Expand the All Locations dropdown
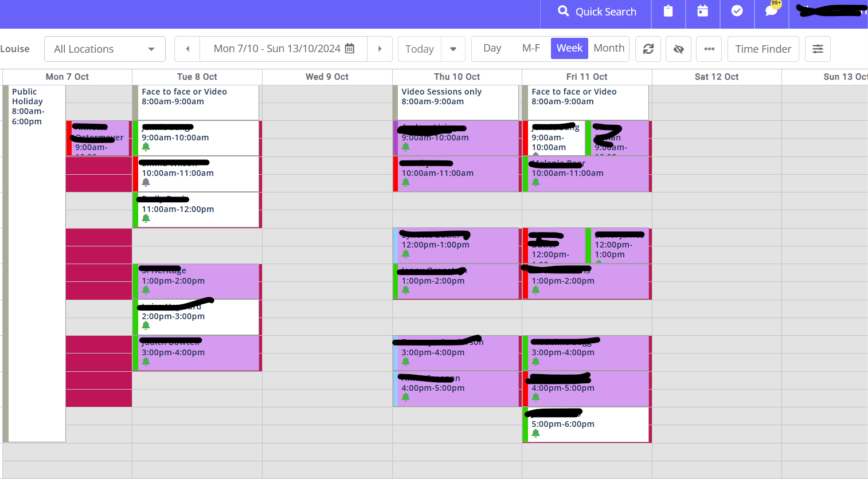Image resolution: width=868 pixels, height=479 pixels. coord(105,49)
